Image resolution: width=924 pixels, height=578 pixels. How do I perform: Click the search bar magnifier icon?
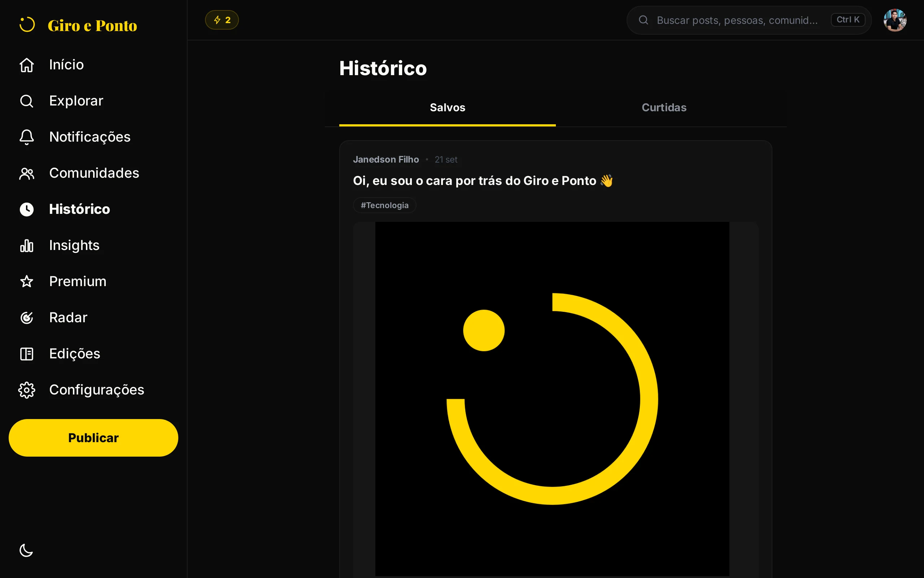point(643,20)
